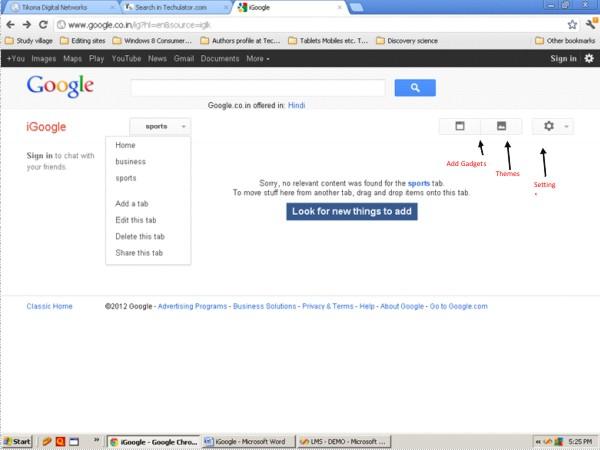The width and height of the screenshot is (600, 450).
Task: Open the Themes picture icon
Action: pos(501,126)
